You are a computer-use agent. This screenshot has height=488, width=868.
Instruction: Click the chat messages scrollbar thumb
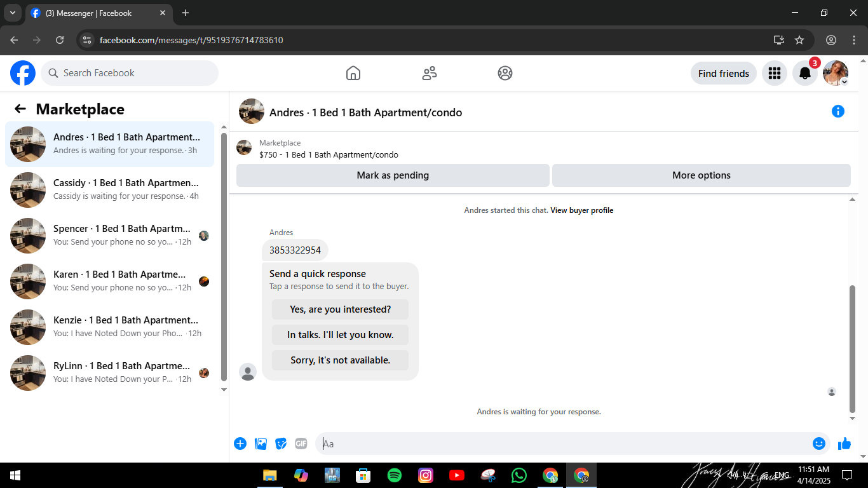(x=853, y=349)
